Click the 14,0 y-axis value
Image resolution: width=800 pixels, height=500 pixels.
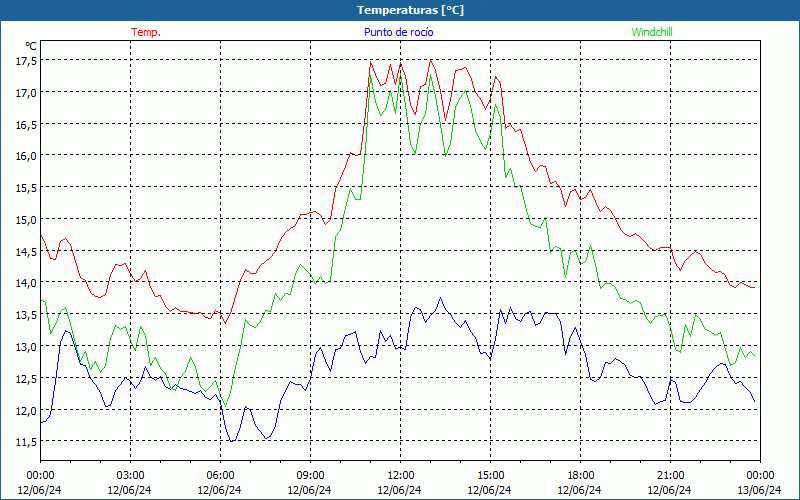(x=26, y=283)
